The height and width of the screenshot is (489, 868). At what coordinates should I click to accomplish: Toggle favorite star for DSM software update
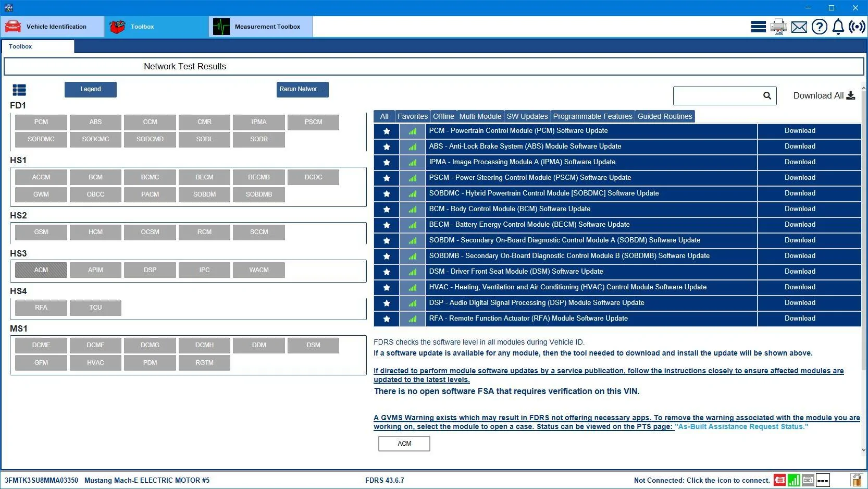click(x=387, y=272)
